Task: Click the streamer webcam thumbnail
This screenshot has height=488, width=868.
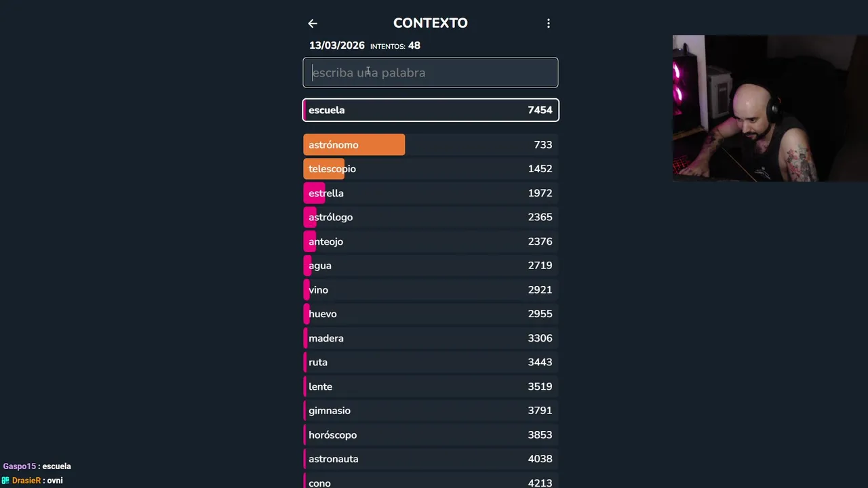Action: (x=770, y=108)
